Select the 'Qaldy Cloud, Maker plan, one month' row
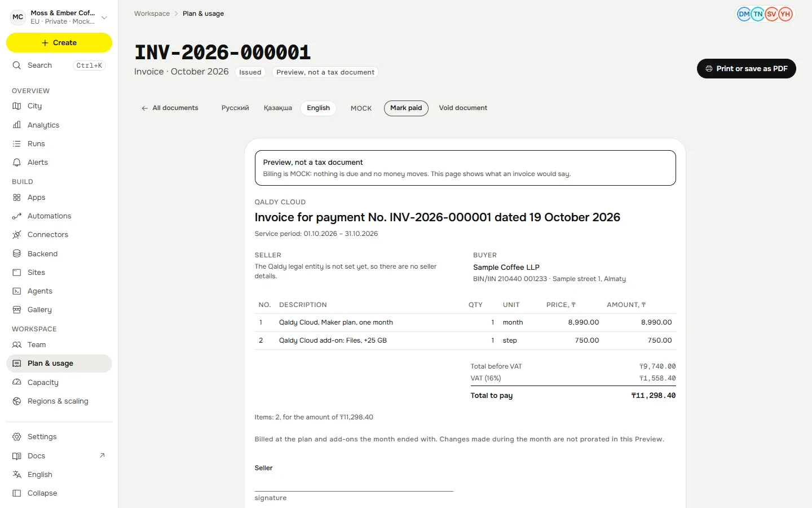This screenshot has width=812, height=508. point(465,322)
